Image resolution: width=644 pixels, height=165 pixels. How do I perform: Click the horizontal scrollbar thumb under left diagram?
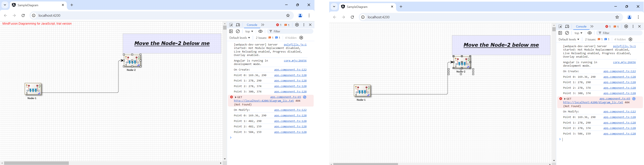(x=37, y=163)
